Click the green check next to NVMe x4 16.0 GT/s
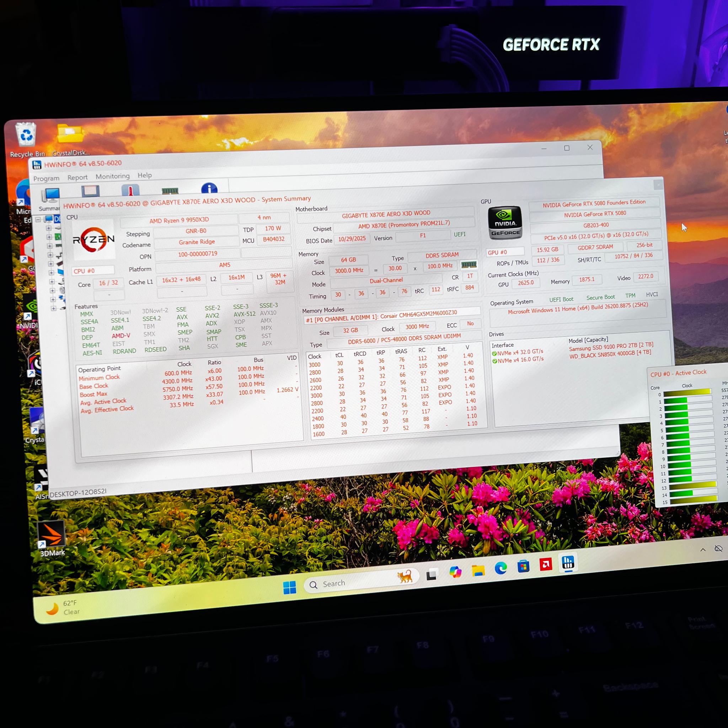The image size is (728, 728). (494, 361)
